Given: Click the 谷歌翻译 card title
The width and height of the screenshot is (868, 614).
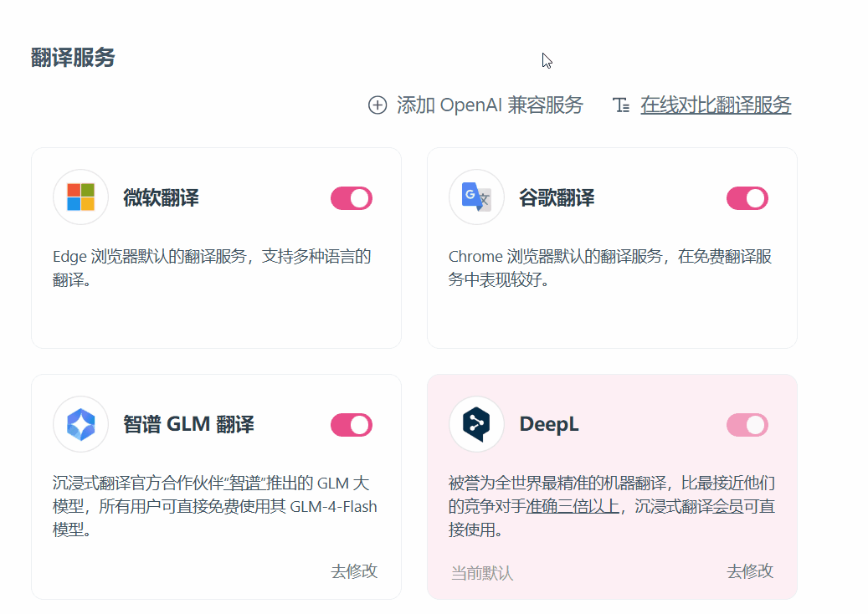Looking at the screenshot, I should coord(557,198).
